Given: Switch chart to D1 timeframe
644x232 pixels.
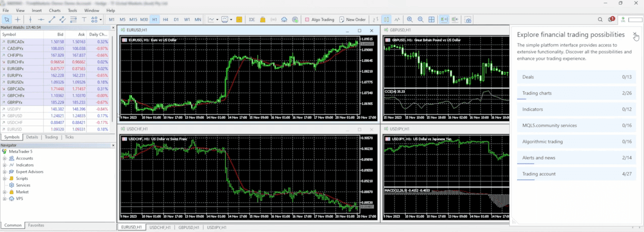Looking at the screenshot, I should 176,20.
